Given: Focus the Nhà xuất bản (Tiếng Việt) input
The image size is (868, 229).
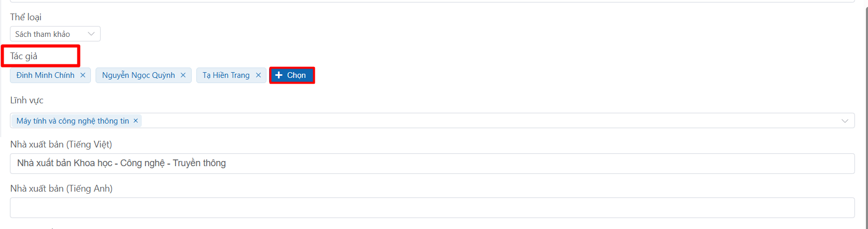Looking at the screenshot, I should click(x=431, y=164).
